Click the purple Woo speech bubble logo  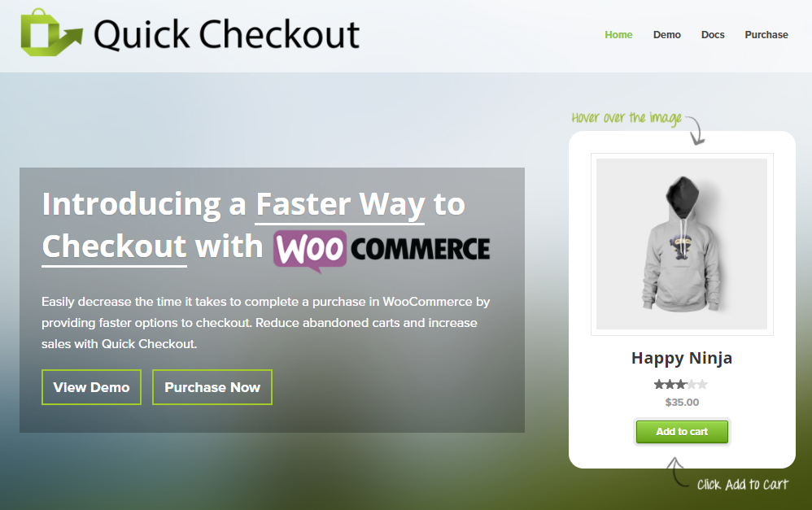click(x=310, y=250)
